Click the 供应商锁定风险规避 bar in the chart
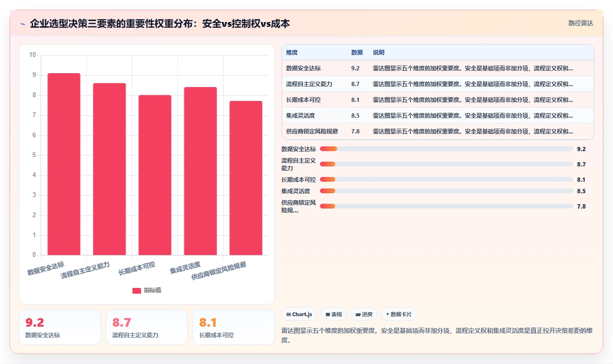The height and width of the screenshot is (364, 613). pos(246,178)
